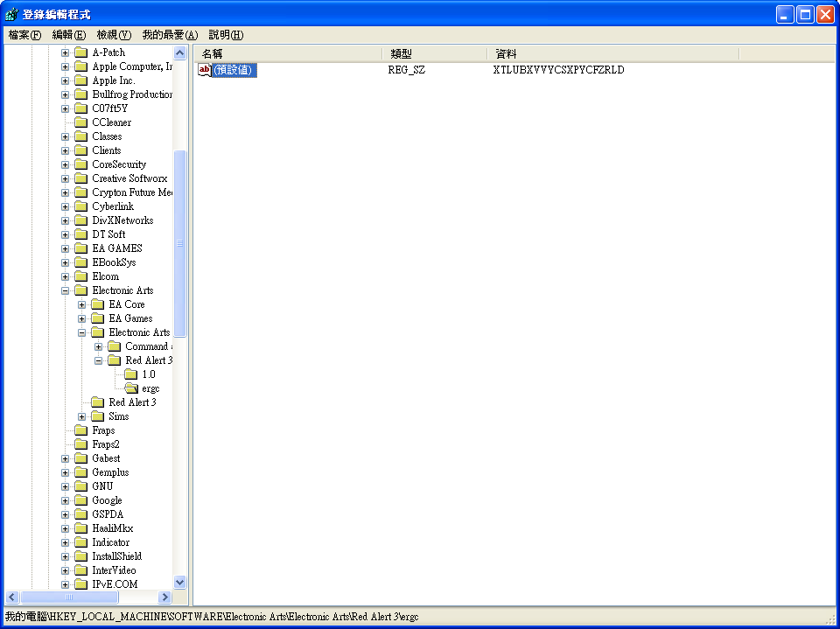Viewport: 840px width, 629px height.
Task: Click the 1.0 subkey folder icon
Action: [131, 374]
